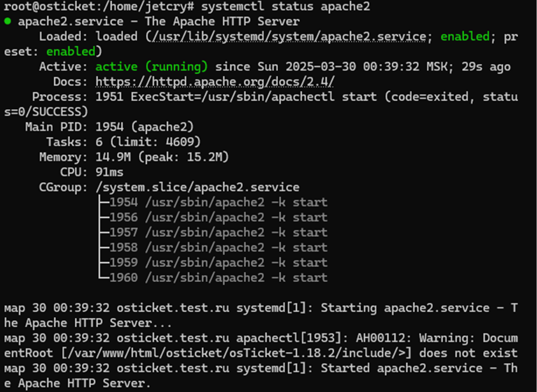Select the process line with PID 1959
This screenshot has width=537, height=392.
coord(218,262)
